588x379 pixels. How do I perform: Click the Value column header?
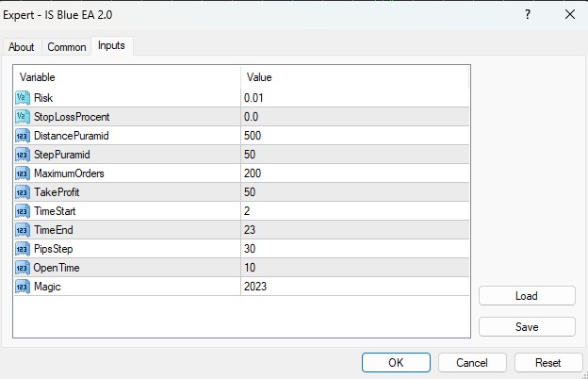pos(354,77)
